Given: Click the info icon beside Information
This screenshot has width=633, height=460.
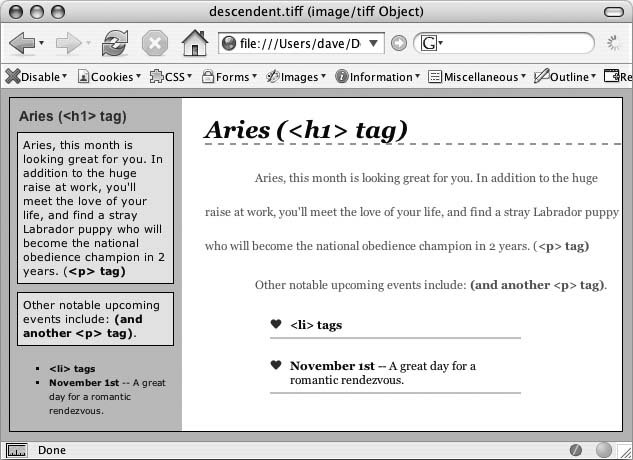Looking at the screenshot, I should click(342, 76).
